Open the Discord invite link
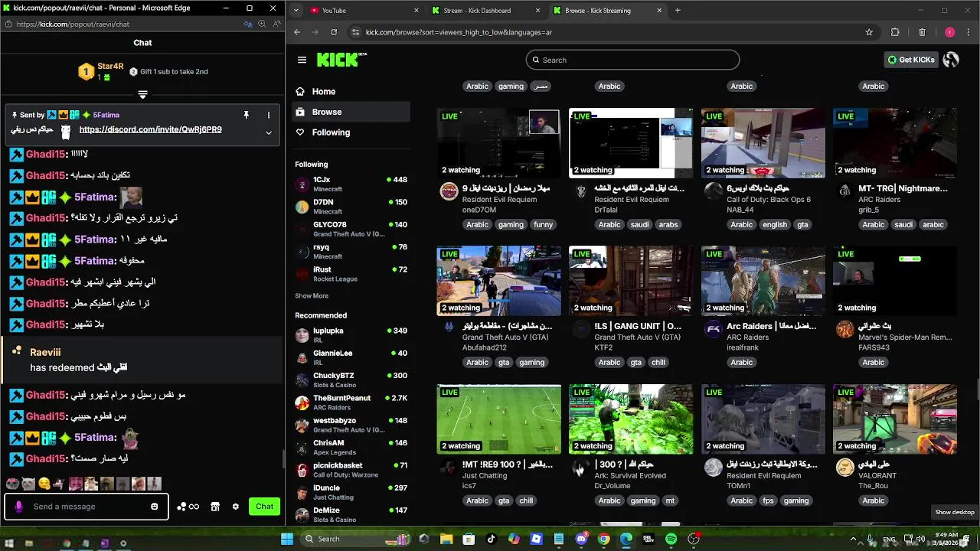 tap(150, 129)
